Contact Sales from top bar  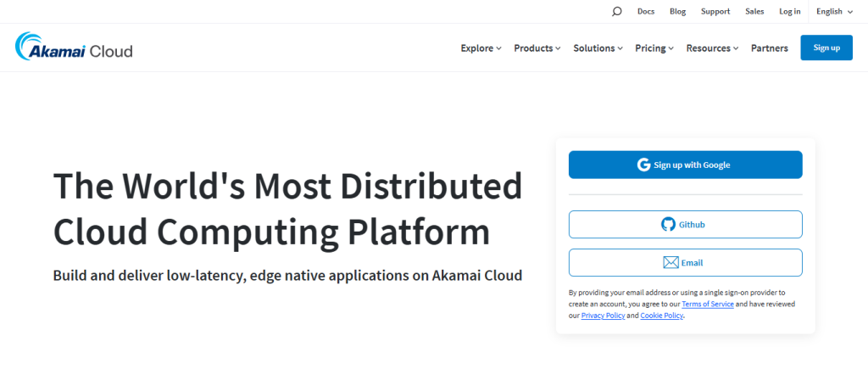pyautogui.click(x=754, y=12)
